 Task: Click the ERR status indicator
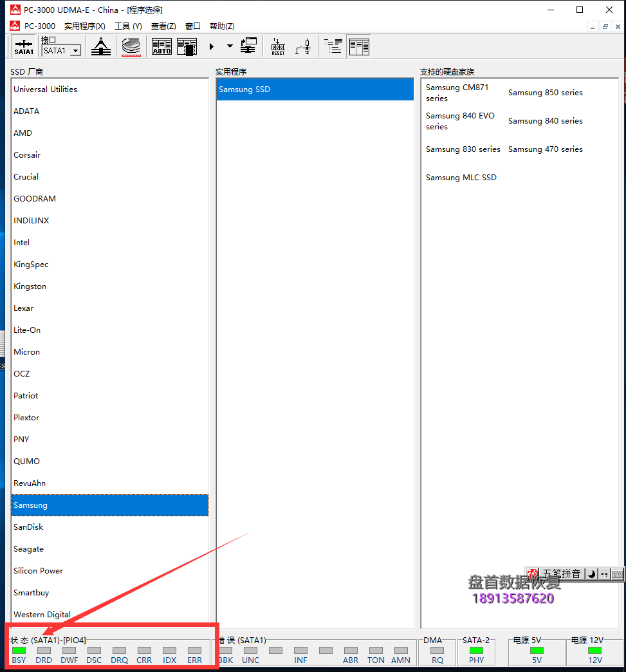[194, 651]
